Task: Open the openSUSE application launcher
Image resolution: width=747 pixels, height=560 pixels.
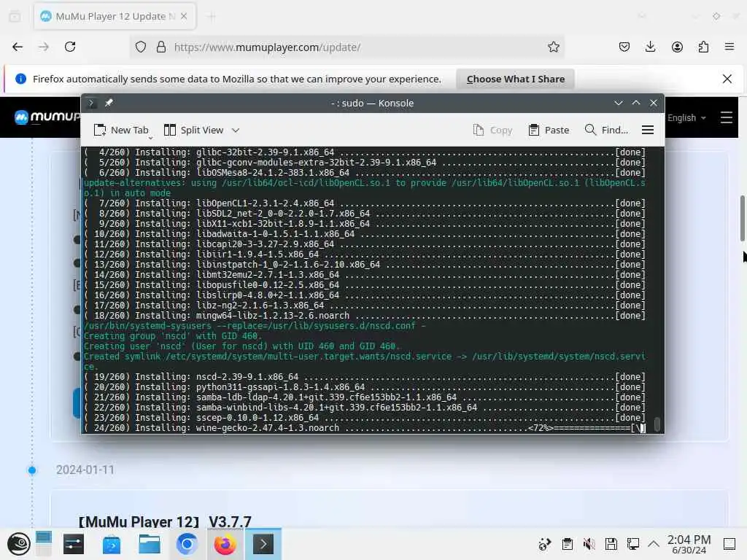Action: click(x=18, y=544)
